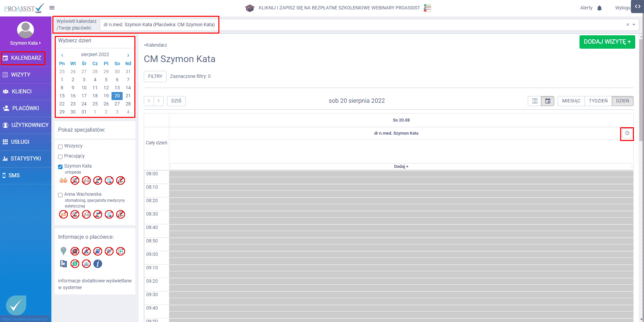Click the calendar selection input field
Image resolution: width=644 pixels, height=322 pixels.
369,25
